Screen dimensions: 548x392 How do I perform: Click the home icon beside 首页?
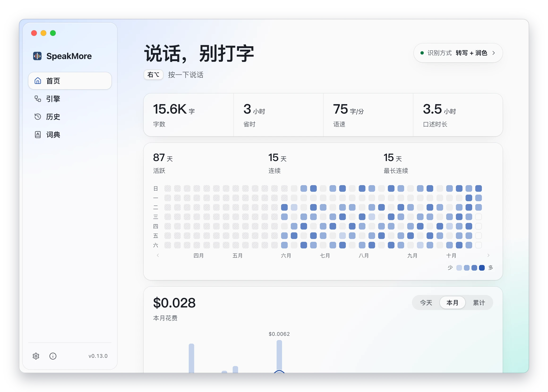coord(38,81)
